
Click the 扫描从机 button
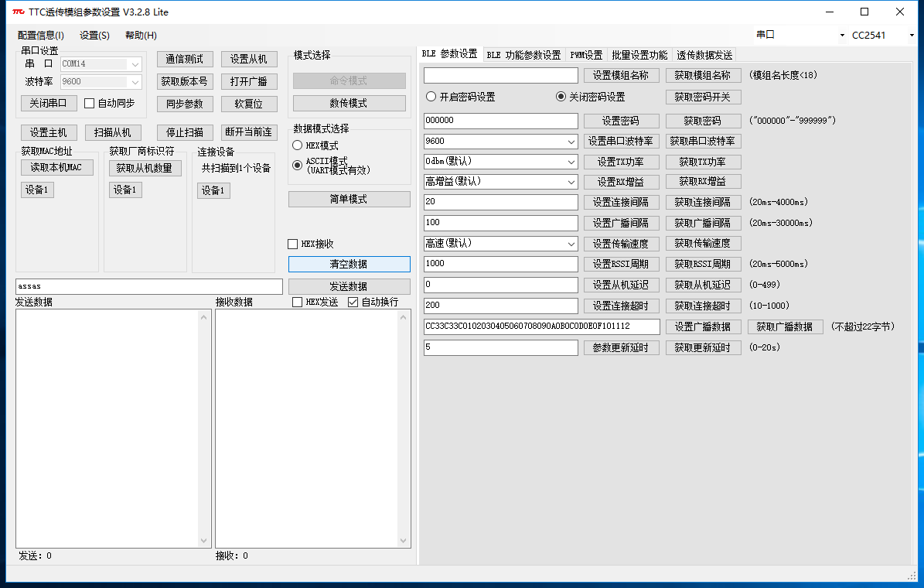[x=113, y=133]
